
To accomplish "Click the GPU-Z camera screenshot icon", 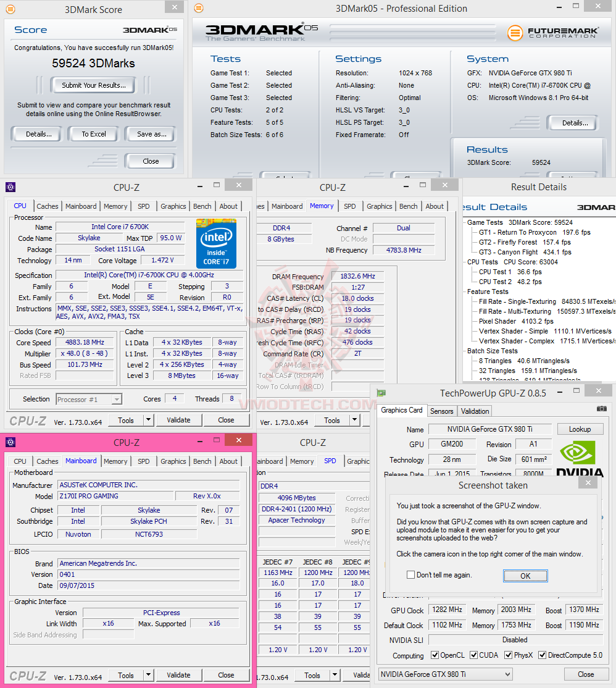I will click(x=602, y=409).
